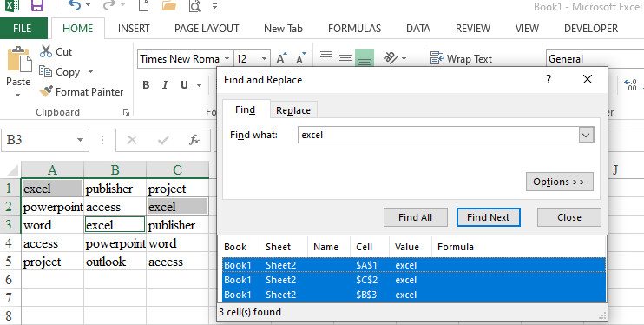Screen dimensions: 644x325
Task: Open the Clipboard dialog launcher
Action: [x=127, y=112]
